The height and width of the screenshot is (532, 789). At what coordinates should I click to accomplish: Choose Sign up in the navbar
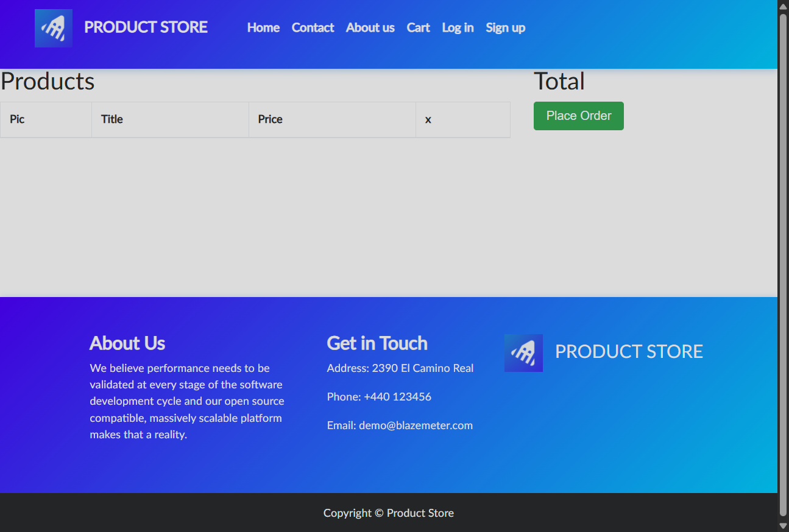[x=505, y=28]
